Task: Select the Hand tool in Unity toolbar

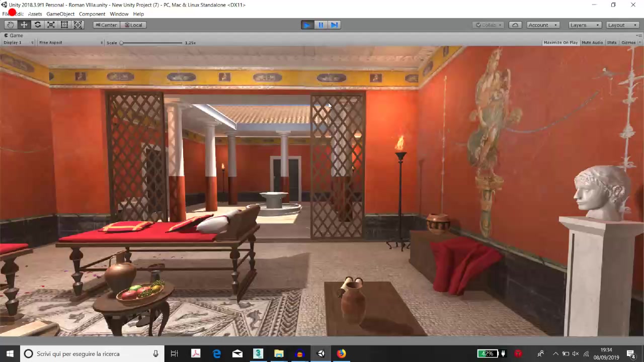Action: (10, 25)
